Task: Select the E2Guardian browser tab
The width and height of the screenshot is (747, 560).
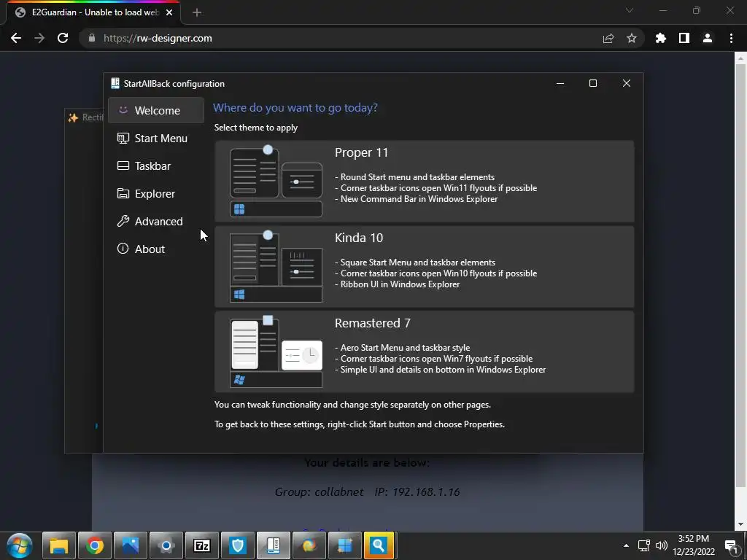Action: pyautogui.click(x=94, y=12)
